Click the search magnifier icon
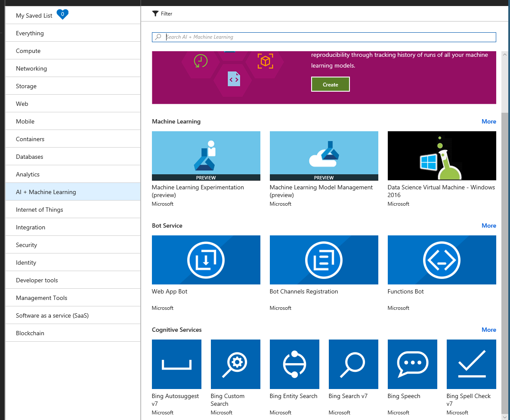 [158, 37]
